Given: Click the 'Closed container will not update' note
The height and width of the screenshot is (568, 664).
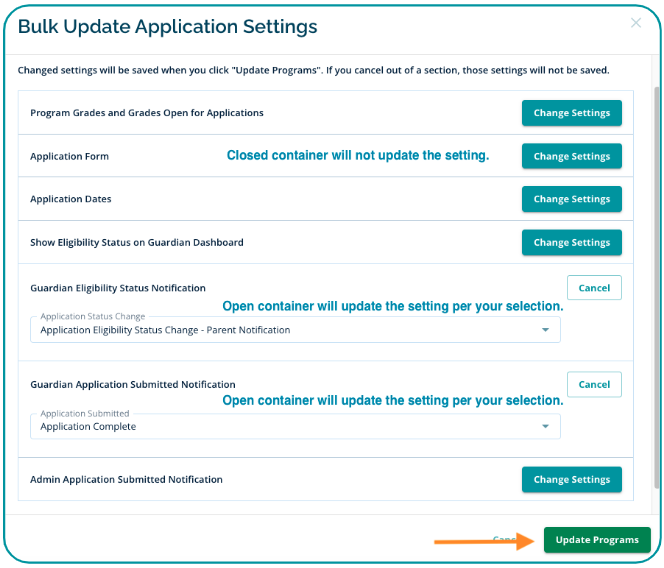Looking at the screenshot, I should click(x=357, y=156).
